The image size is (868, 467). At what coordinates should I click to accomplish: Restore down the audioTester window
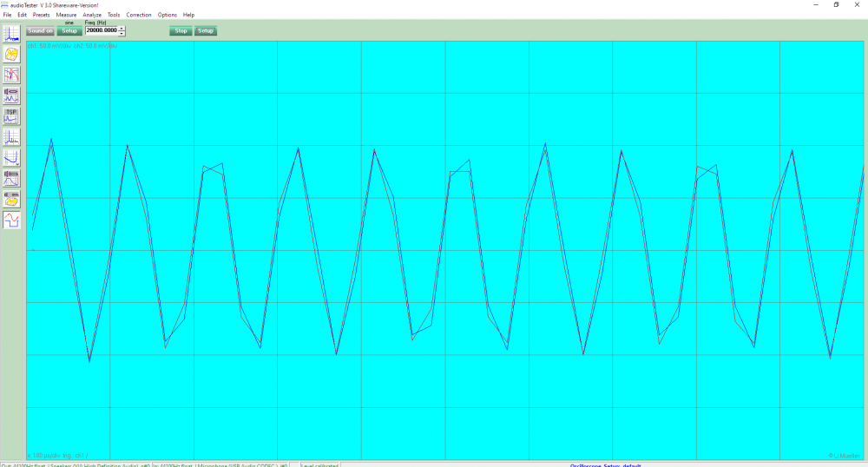tap(837, 5)
